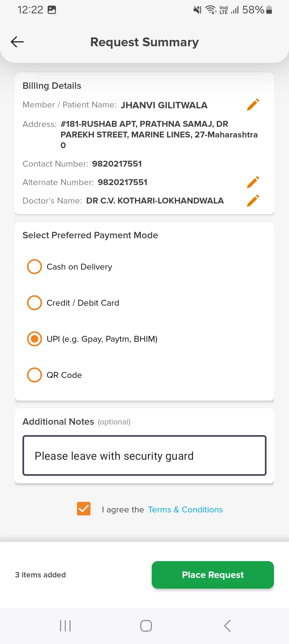Choose QR Code payment mode

point(54,375)
